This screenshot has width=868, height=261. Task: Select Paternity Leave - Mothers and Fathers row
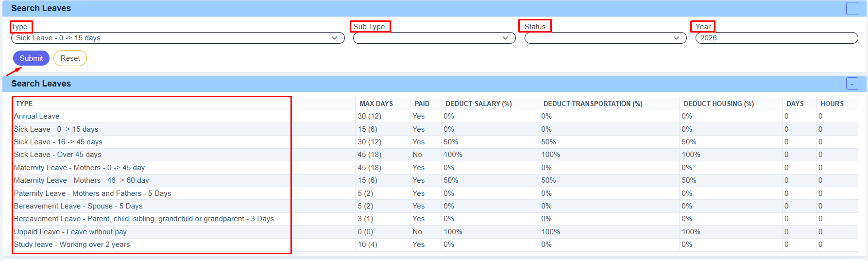click(435, 193)
